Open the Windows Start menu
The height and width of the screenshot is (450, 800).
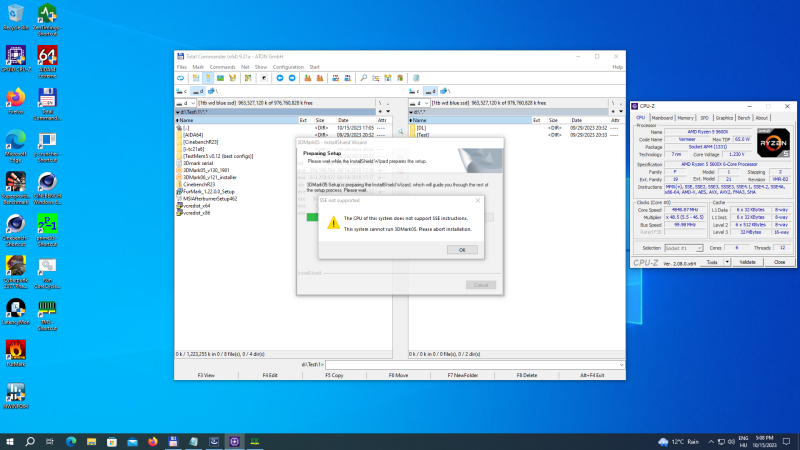[x=10, y=441]
